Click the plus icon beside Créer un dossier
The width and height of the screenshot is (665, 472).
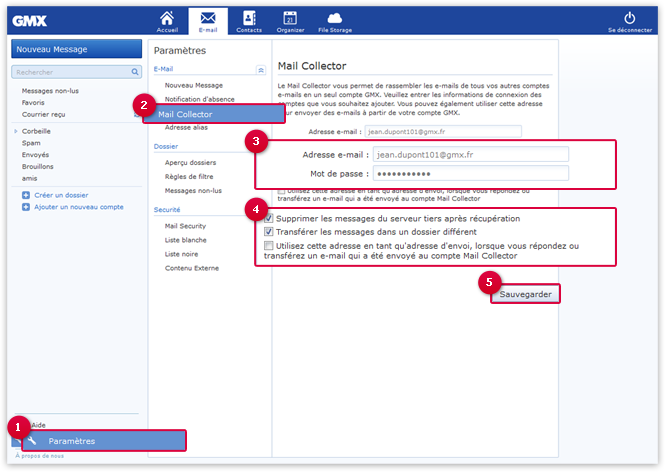[x=26, y=195]
